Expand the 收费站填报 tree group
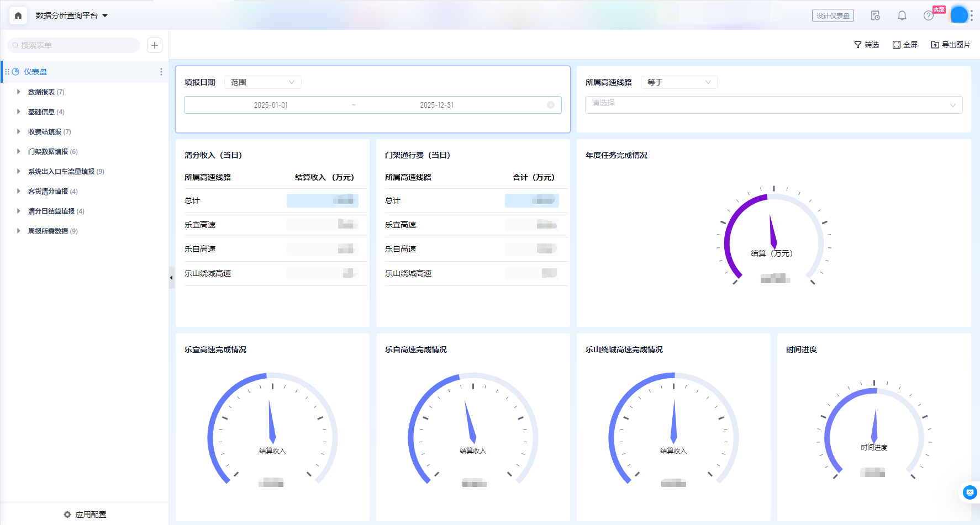This screenshot has width=980, height=525. coord(19,131)
